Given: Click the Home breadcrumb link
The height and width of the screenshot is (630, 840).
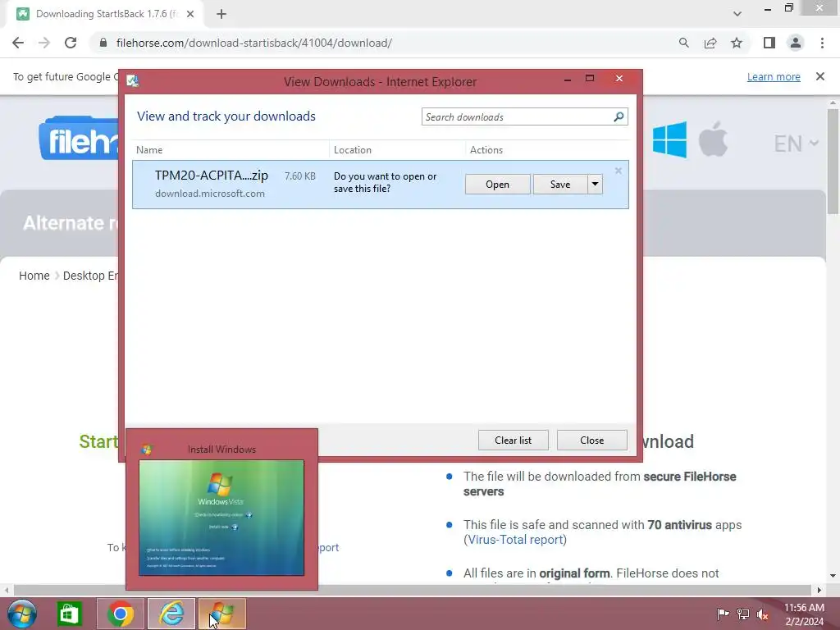Looking at the screenshot, I should pos(34,276).
